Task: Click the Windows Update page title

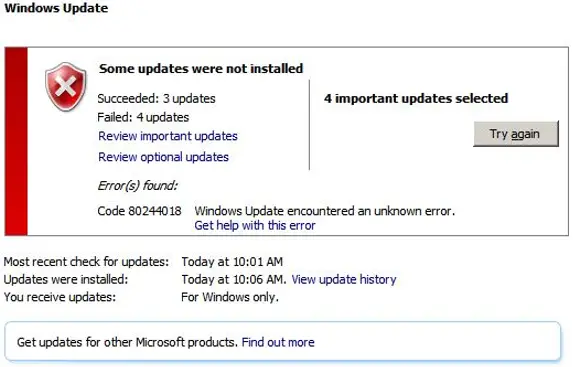Action: (56, 8)
